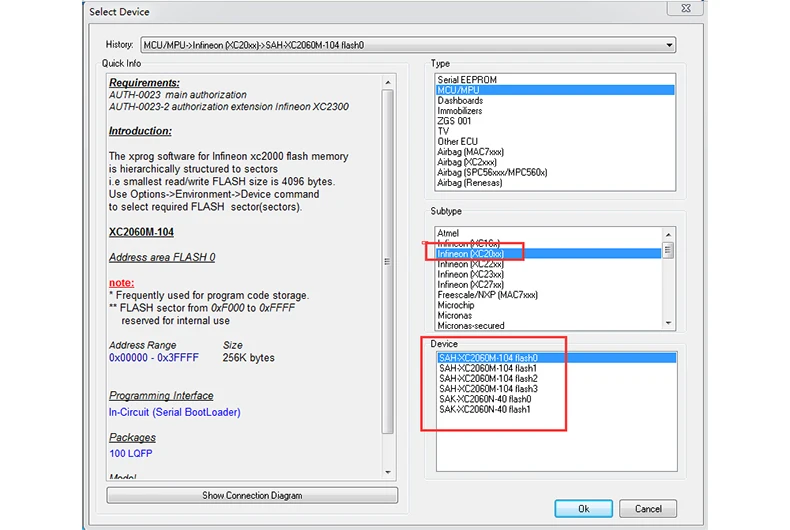Select ZGS 001 type entry

(554, 121)
